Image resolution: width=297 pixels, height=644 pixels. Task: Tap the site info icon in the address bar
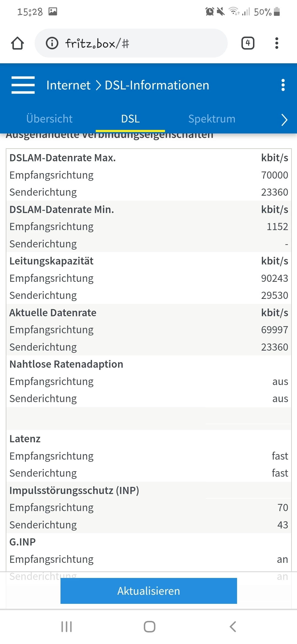pos(52,43)
